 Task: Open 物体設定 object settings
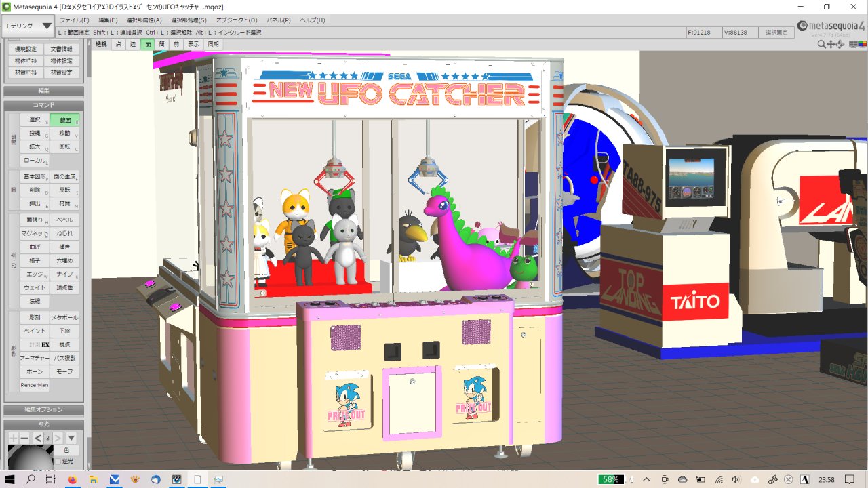[x=62, y=60]
